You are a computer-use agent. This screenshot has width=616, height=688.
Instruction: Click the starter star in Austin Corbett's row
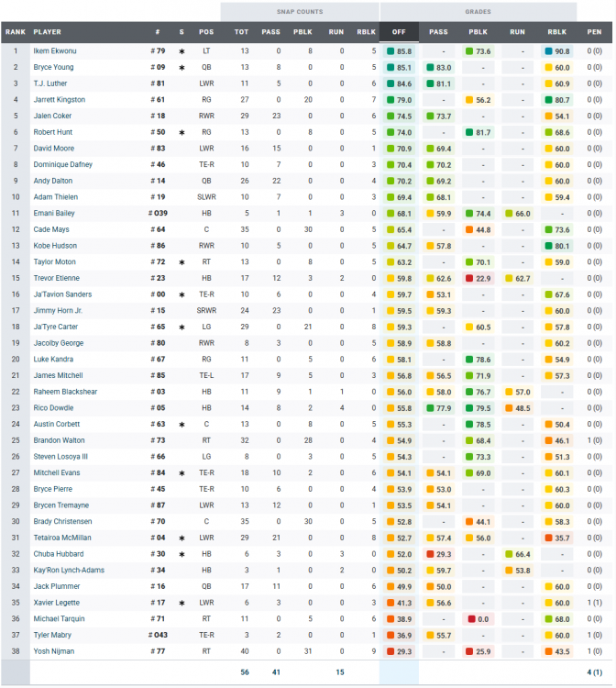point(181,424)
